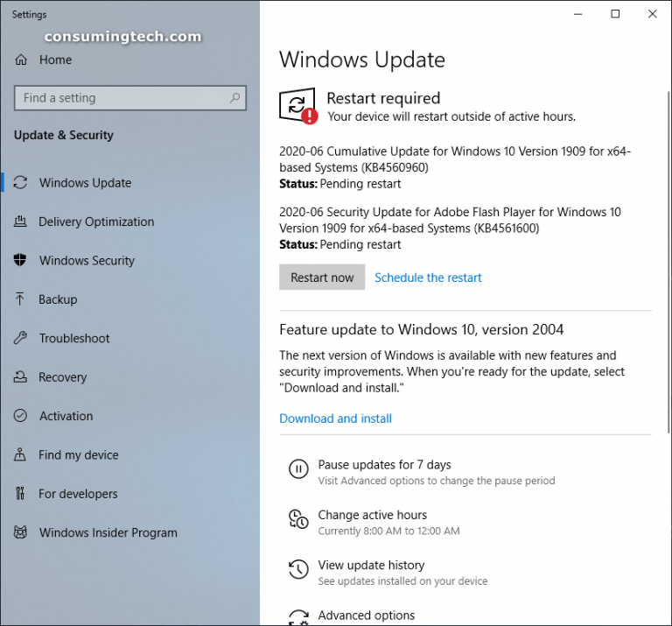Click the Find my device icon
This screenshot has width=672, height=626.
click(20, 454)
